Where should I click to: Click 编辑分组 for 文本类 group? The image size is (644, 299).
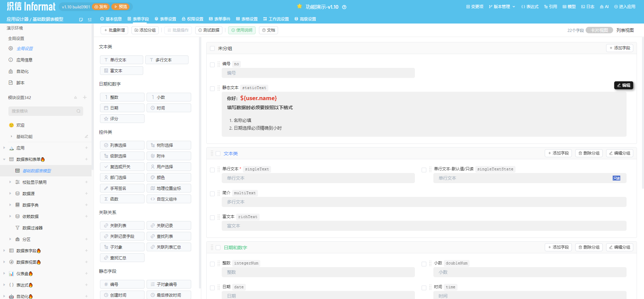[x=620, y=153]
